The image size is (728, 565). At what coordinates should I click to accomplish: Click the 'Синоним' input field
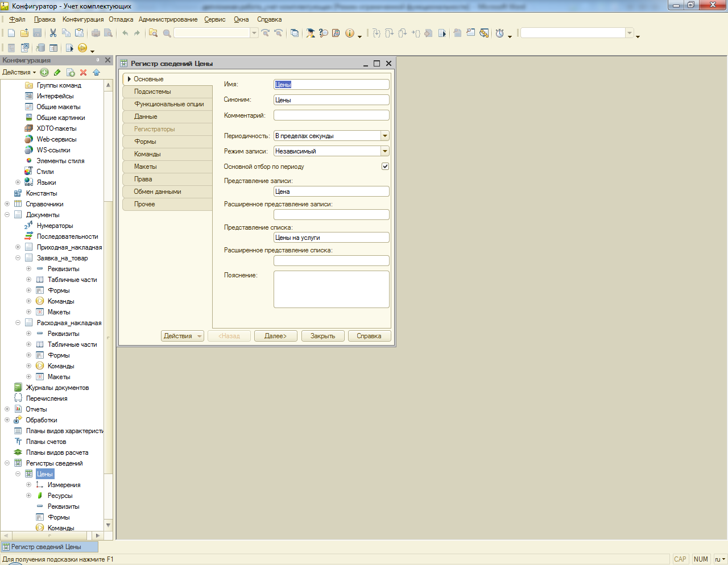click(332, 100)
